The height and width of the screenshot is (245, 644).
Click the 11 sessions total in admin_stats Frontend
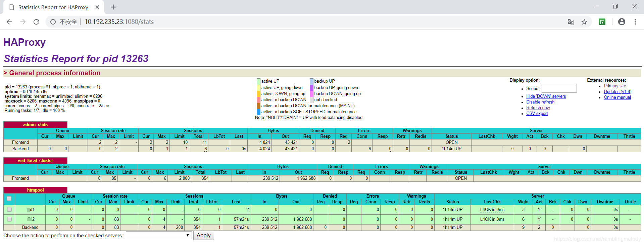tap(204, 142)
